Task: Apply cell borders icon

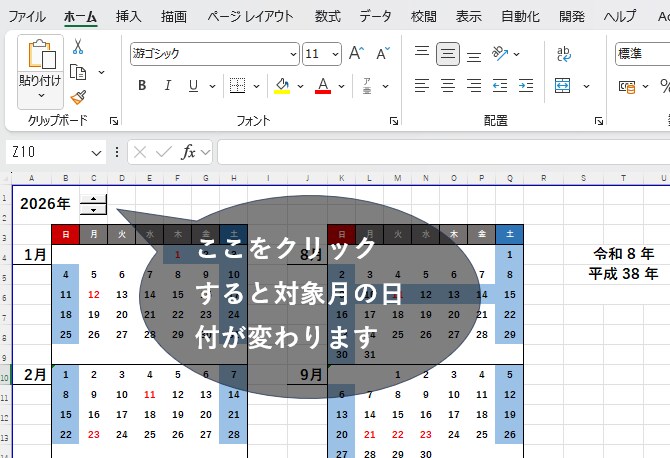Action: [237, 86]
